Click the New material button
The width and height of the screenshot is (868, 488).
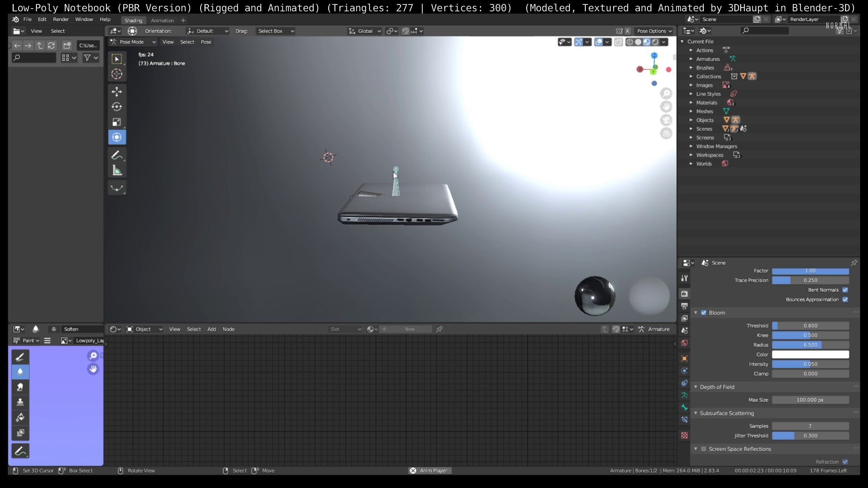tap(409, 329)
